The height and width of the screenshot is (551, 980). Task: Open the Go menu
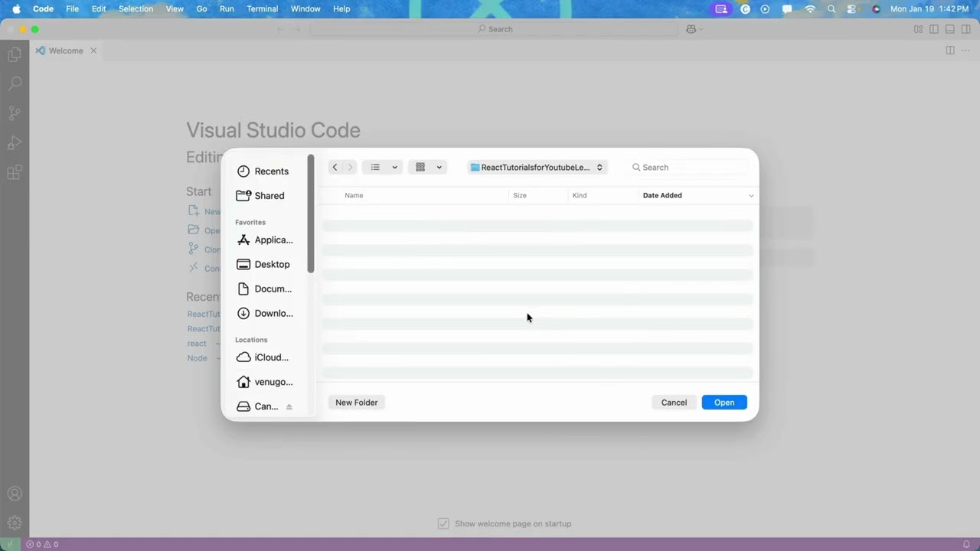coord(202,8)
